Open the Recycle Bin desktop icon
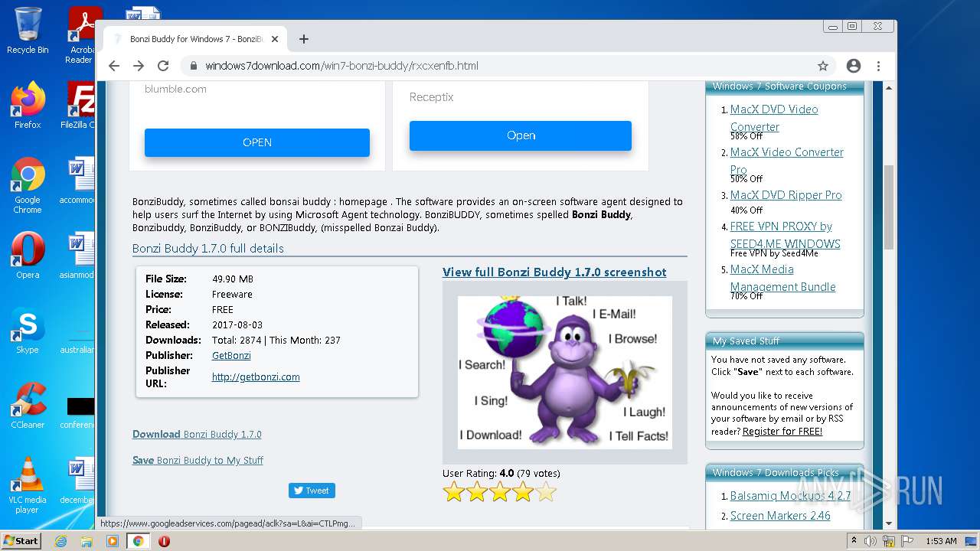980x551 pixels. 28,31
